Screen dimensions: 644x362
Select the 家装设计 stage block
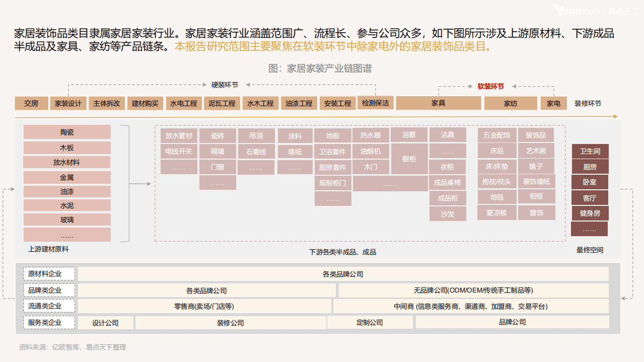pyautogui.click(x=67, y=103)
